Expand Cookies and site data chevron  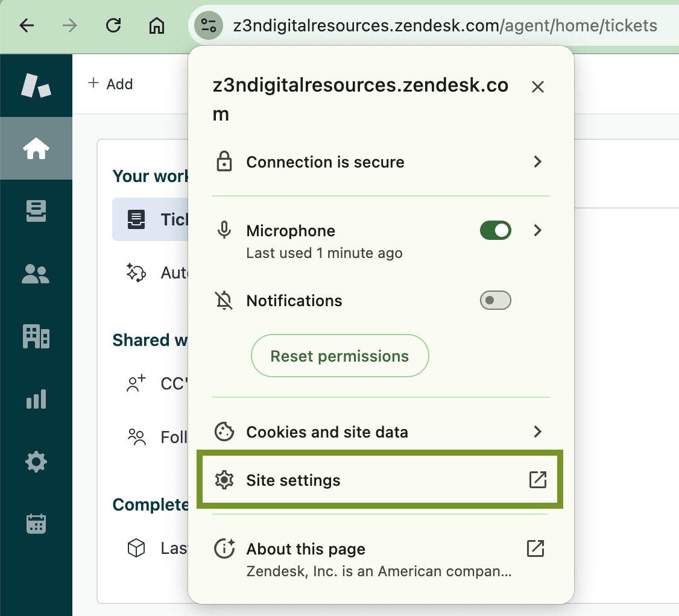tap(537, 432)
